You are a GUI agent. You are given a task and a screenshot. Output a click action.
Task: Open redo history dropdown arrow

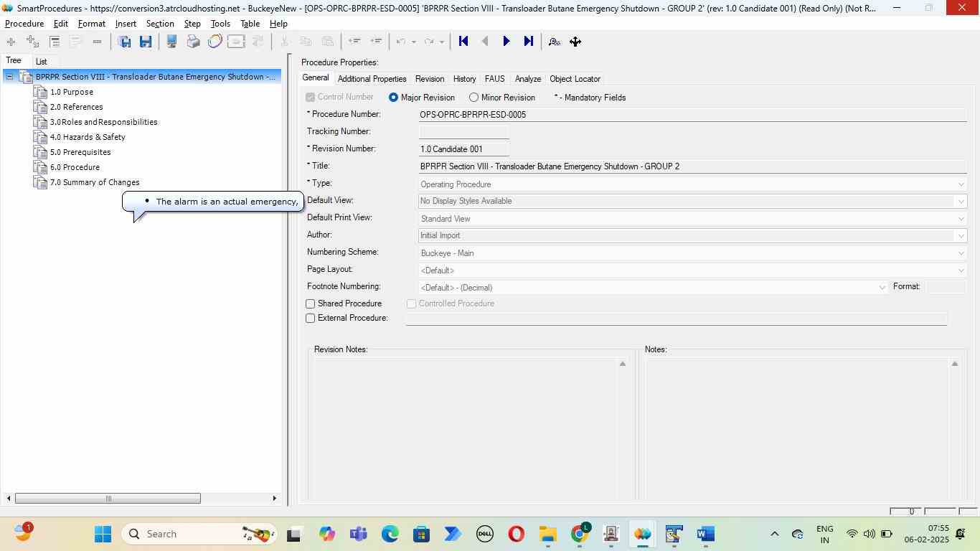[441, 42]
